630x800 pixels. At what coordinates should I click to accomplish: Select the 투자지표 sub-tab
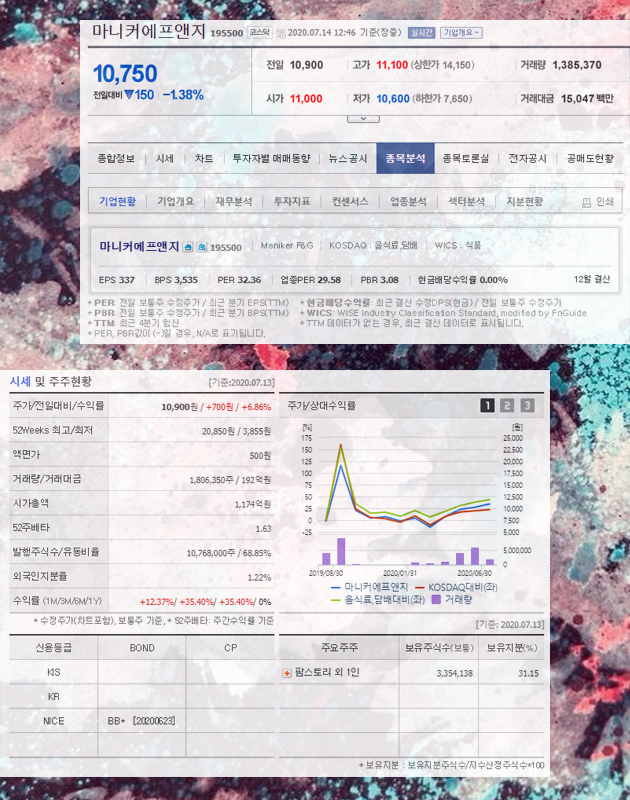coord(292,202)
